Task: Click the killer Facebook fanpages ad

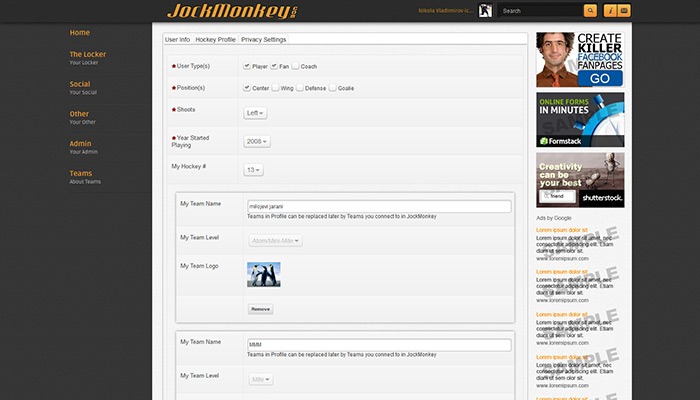Action: click(x=580, y=60)
